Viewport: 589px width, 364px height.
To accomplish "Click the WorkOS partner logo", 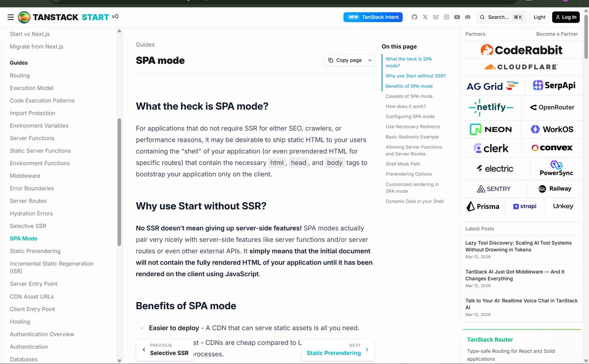I will pos(552,130).
